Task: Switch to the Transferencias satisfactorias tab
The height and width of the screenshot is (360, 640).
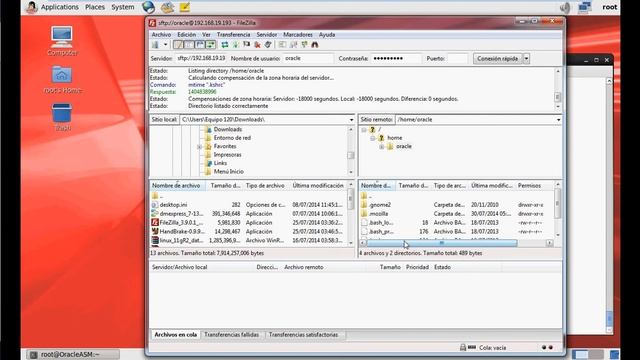Action: 303,335
